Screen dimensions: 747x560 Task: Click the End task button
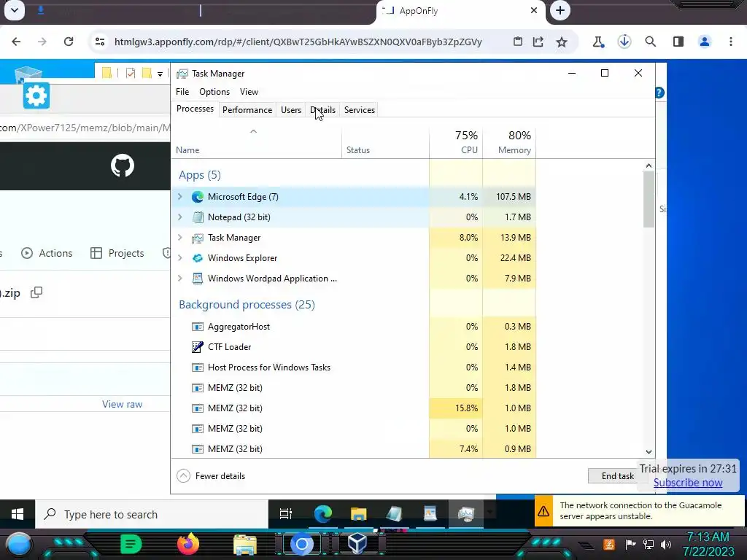(x=617, y=475)
